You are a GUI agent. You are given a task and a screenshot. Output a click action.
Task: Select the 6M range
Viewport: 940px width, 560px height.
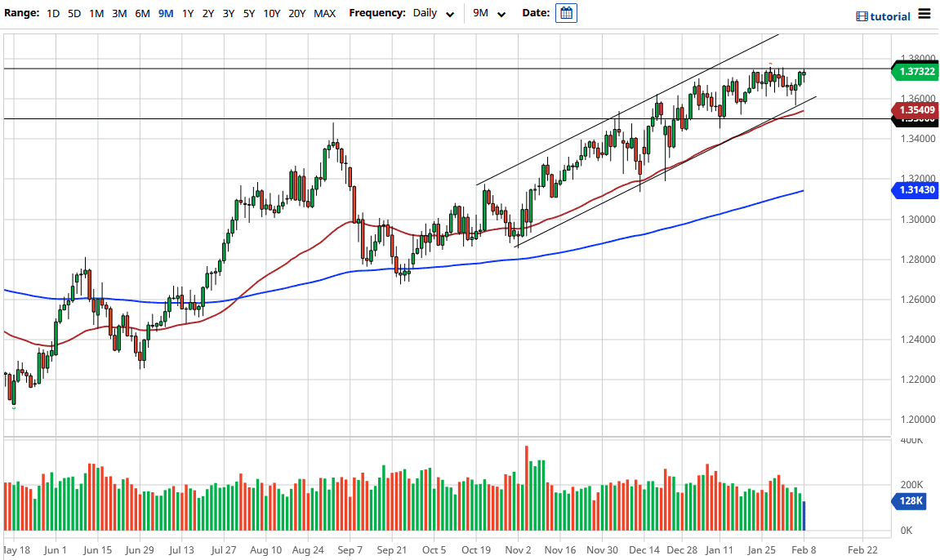pyautogui.click(x=142, y=13)
